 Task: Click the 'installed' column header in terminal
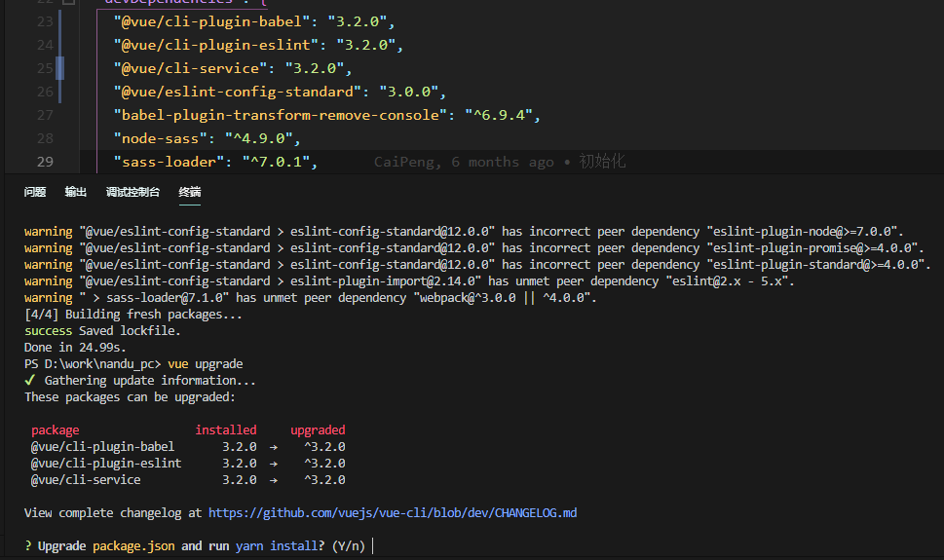pyautogui.click(x=226, y=429)
